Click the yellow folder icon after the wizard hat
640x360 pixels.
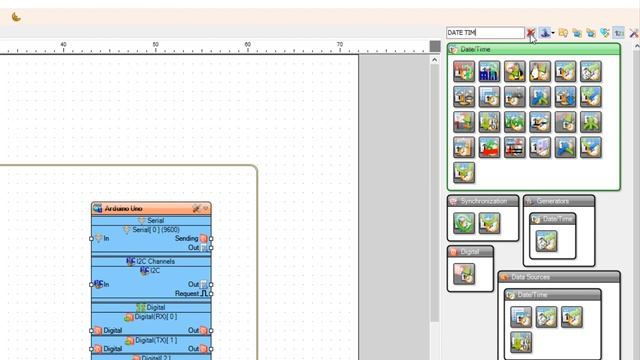point(563,33)
